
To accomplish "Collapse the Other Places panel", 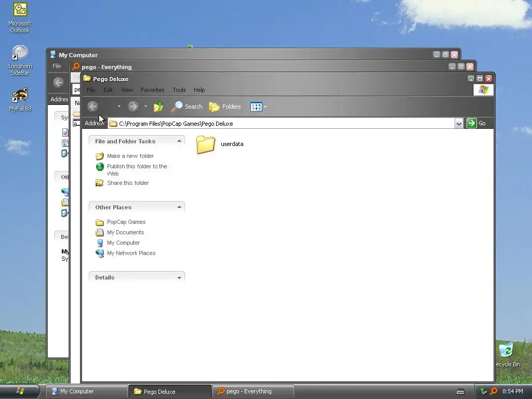I will 179,207.
